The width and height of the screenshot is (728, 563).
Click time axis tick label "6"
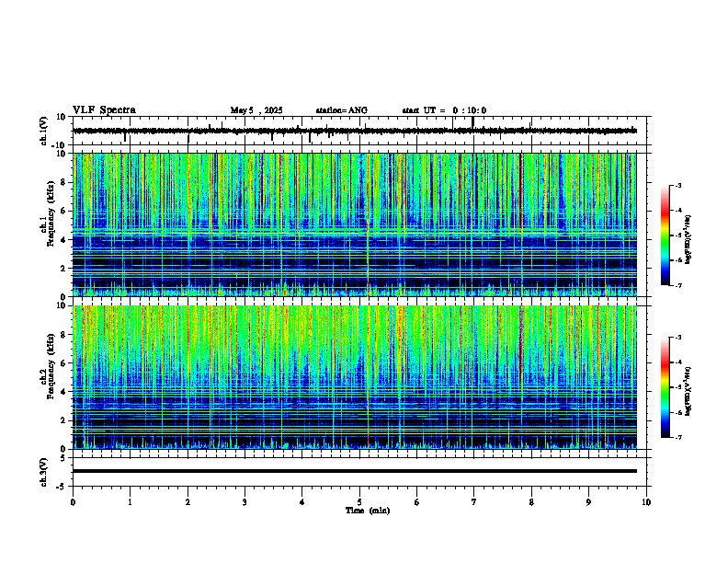point(417,502)
